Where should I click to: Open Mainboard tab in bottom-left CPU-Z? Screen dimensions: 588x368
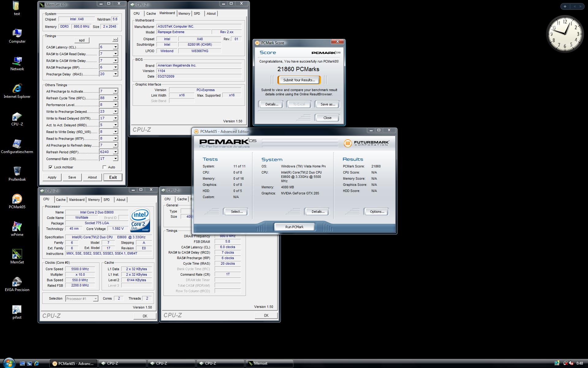(77, 200)
